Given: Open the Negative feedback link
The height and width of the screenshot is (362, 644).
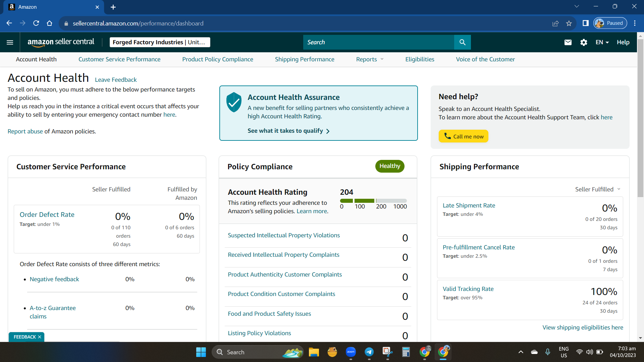Looking at the screenshot, I should click(54, 279).
